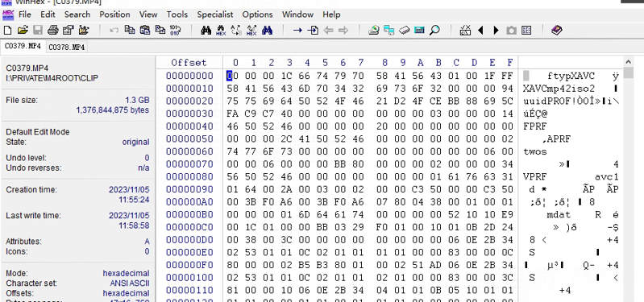
Task: Copy block with the Copy icon
Action: coord(130,30)
